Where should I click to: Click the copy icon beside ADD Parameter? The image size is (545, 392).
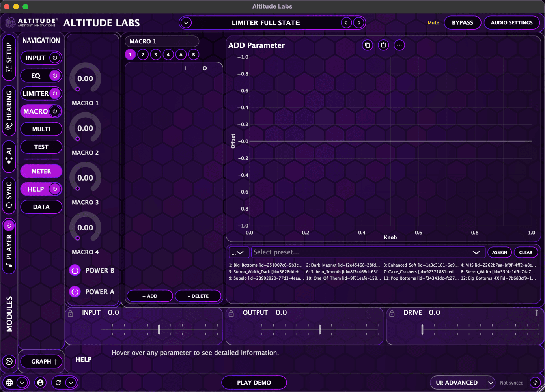[367, 45]
